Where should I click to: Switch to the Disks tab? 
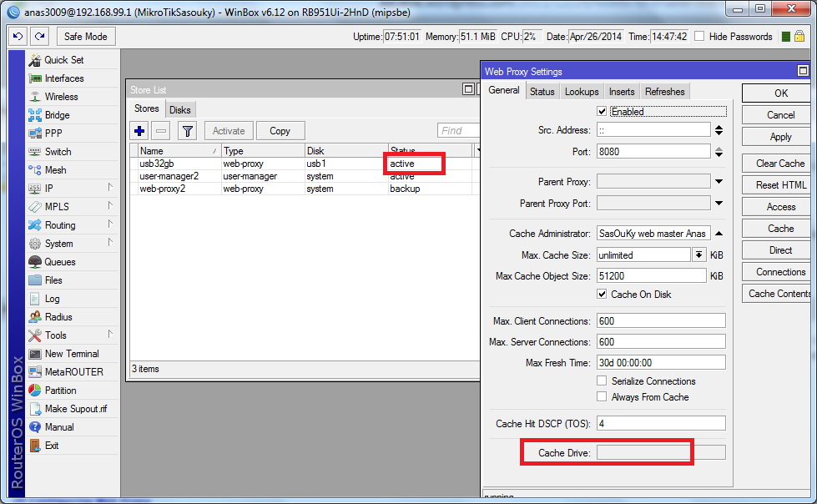179,110
